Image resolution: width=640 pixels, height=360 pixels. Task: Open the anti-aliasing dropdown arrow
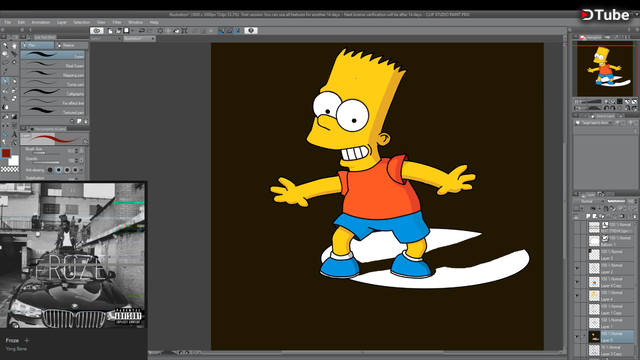[x=82, y=170]
